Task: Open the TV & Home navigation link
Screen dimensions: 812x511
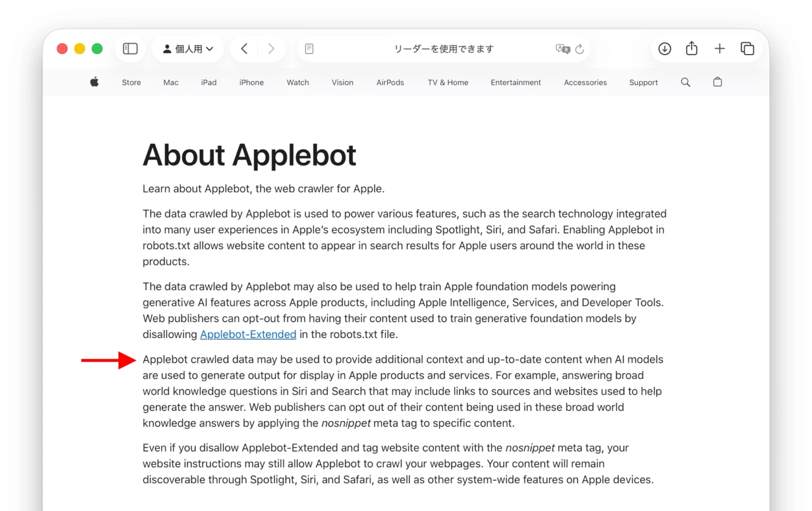Action: point(448,82)
